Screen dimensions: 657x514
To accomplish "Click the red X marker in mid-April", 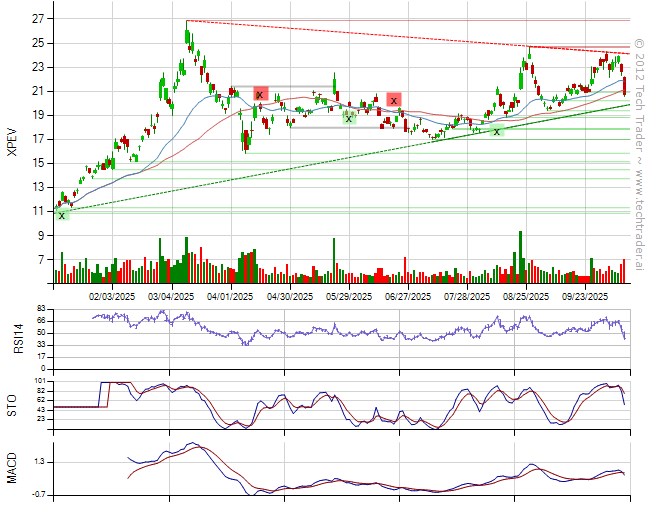I will [x=260, y=95].
